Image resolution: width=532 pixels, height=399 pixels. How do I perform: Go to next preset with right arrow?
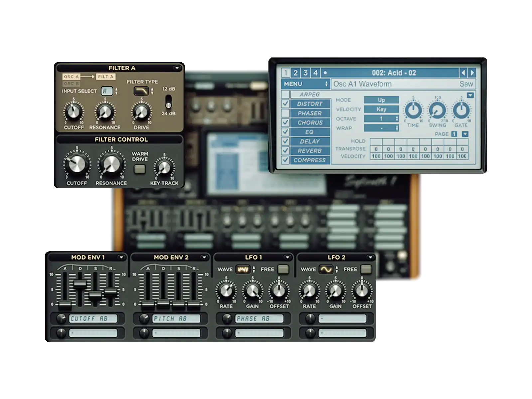click(x=472, y=73)
